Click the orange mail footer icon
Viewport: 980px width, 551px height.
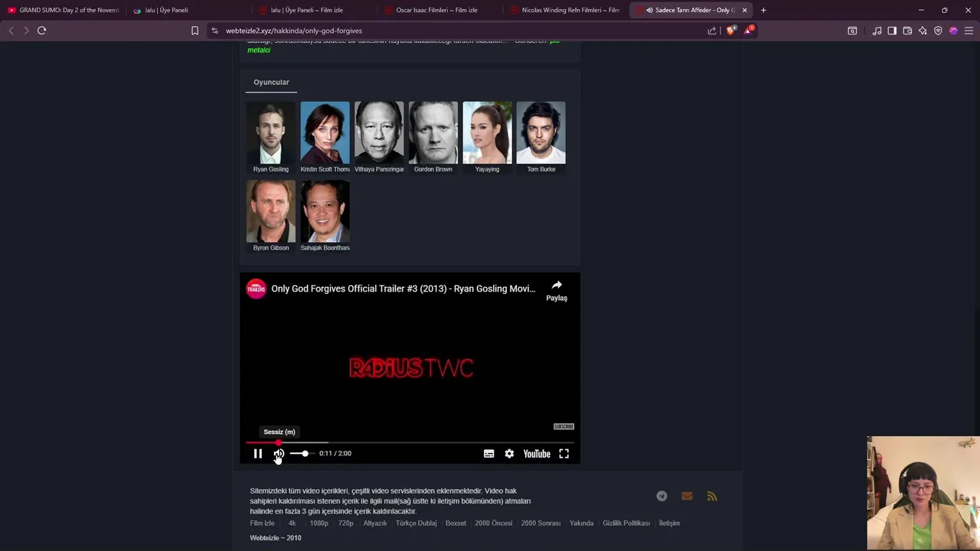687,496
